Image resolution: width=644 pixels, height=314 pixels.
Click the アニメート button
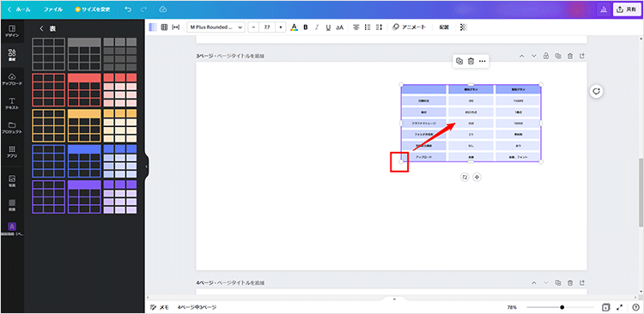(409, 27)
